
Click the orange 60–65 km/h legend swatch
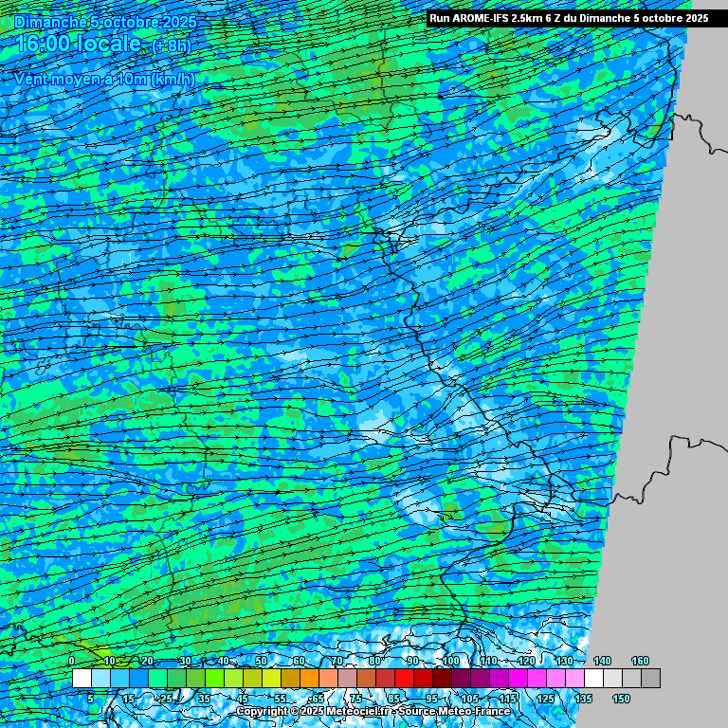point(309,678)
